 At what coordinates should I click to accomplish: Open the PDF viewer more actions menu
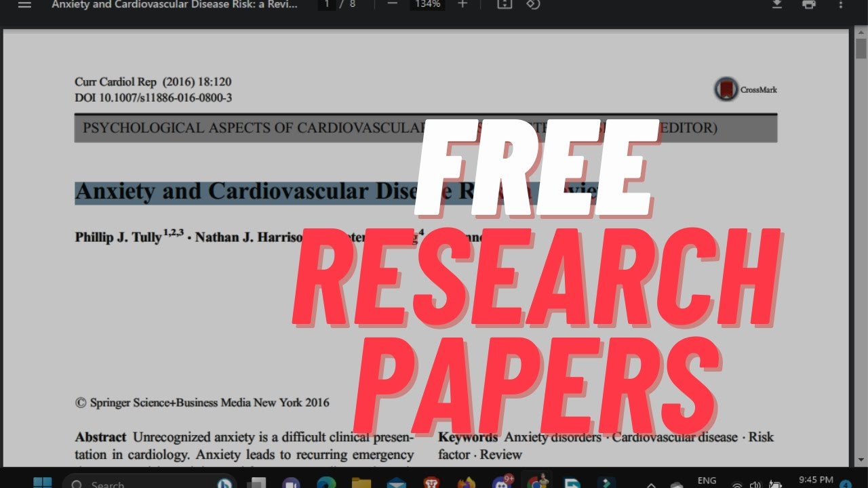pyautogui.click(x=840, y=4)
